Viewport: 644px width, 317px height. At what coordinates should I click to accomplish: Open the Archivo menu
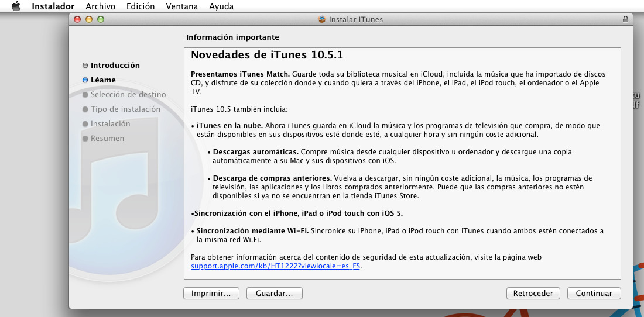coord(100,6)
